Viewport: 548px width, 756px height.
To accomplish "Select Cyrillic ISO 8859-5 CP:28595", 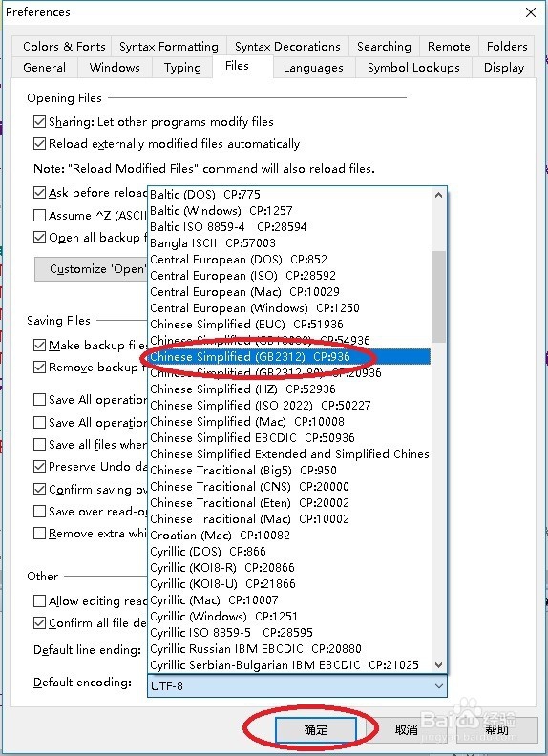I will coord(289,633).
